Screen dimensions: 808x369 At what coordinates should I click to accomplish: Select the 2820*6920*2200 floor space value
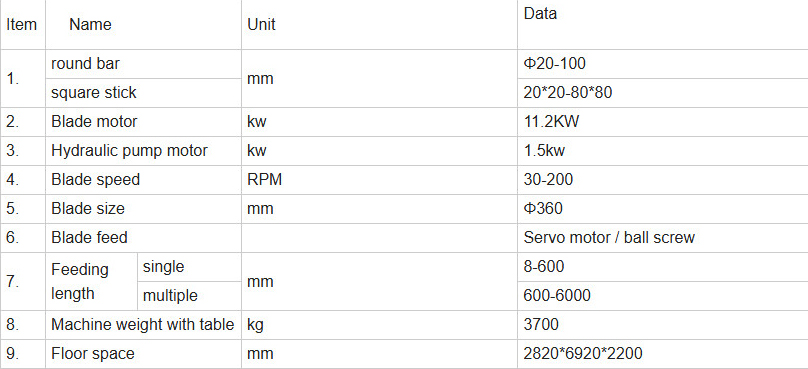(x=583, y=354)
